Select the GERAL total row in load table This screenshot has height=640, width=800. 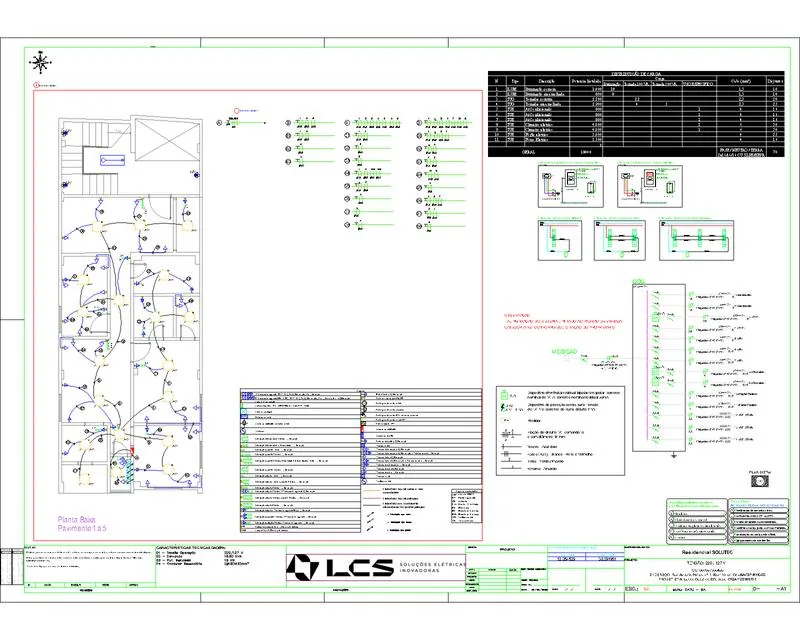[x=636, y=152]
